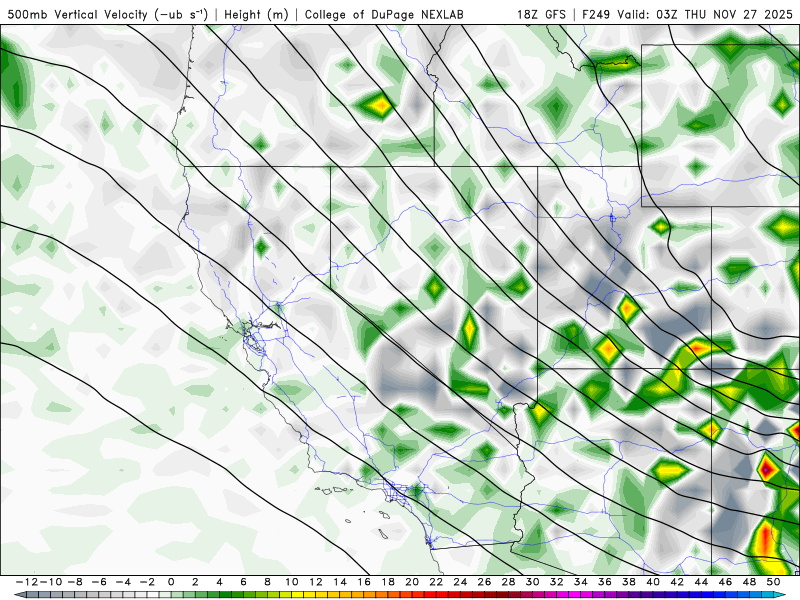
Task: Click the 'Height (m)' header label
Action: point(256,14)
